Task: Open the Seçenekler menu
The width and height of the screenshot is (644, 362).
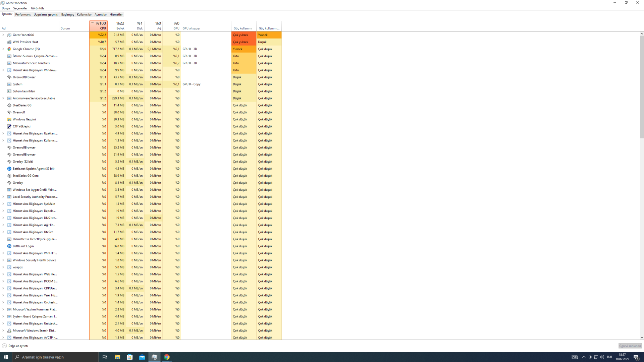Action: click(20, 8)
